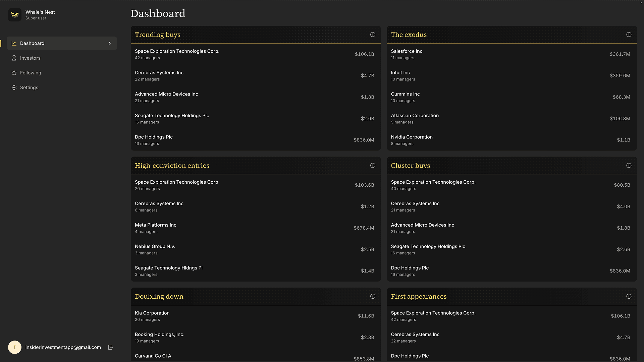Open Space Exploration Technologies Corp with 20 managers
This screenshot has height=362, width=644.
tap(256, 185)
